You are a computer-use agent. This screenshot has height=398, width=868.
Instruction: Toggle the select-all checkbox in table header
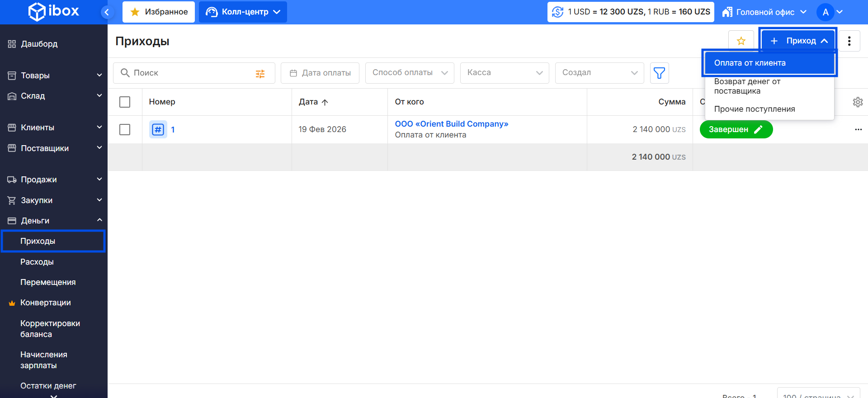[125, 102]
